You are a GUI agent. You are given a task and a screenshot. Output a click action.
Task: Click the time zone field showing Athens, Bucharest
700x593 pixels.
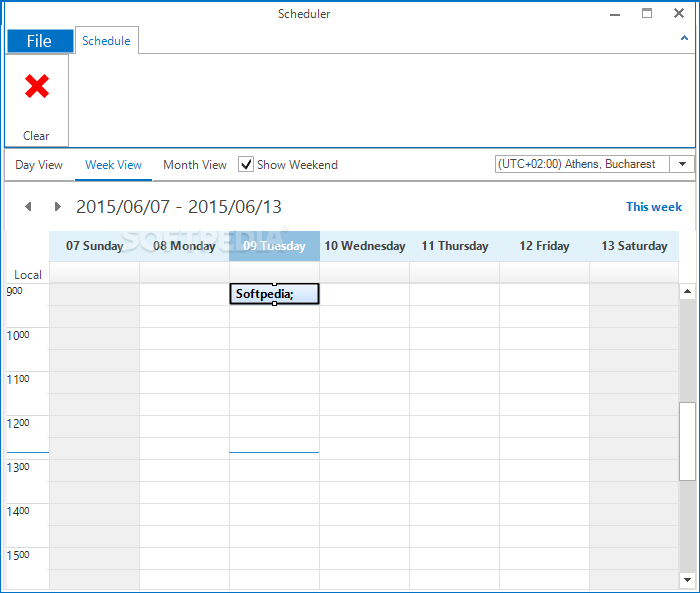(582, 164)
